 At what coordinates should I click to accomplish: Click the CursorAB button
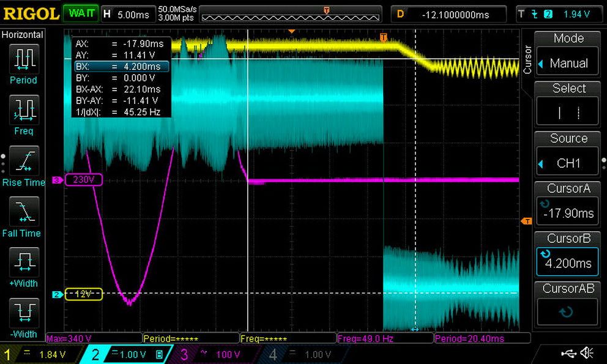567,305
